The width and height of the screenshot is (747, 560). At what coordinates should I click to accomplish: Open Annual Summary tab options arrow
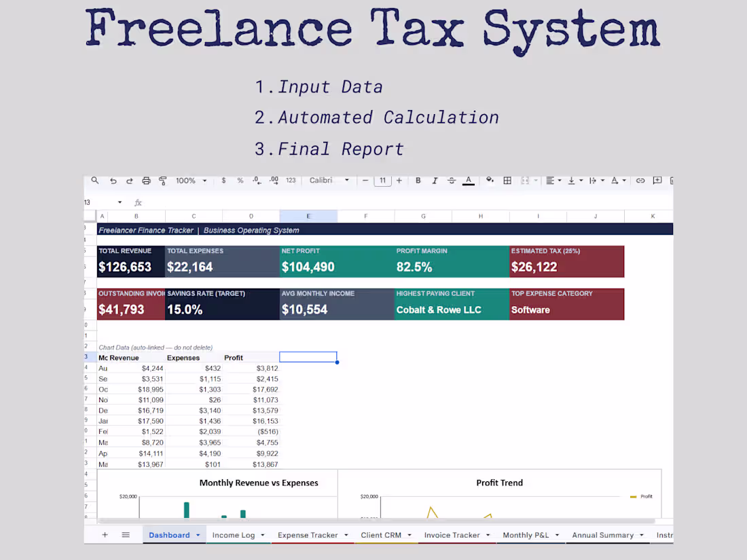[642, 536]
